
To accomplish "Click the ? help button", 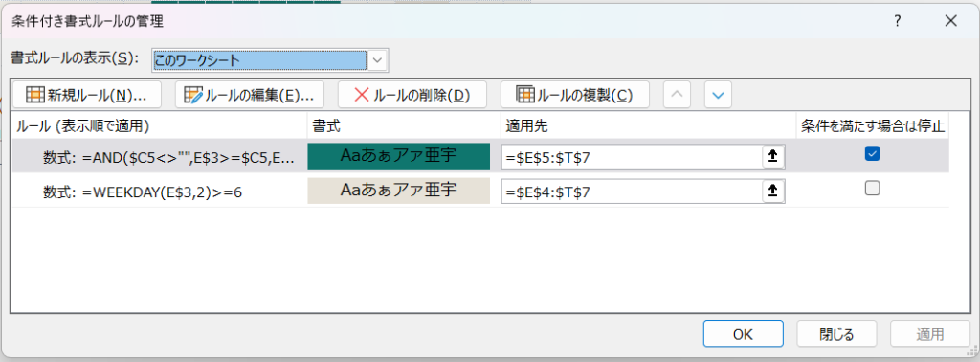I will click(x=898, y=21).
